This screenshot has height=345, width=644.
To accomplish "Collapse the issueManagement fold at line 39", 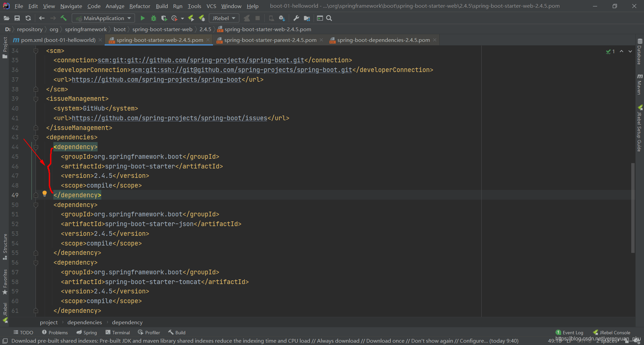I will [x=36, y=99].
